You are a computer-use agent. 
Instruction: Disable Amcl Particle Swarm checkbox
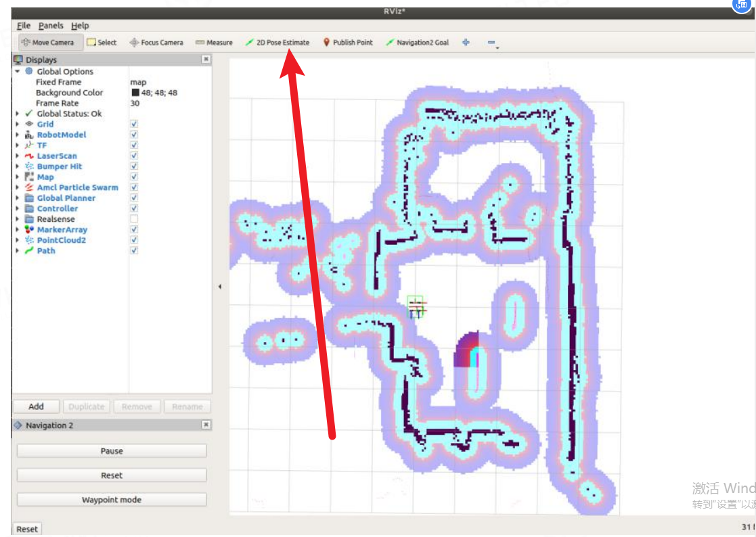tap(134, 187)
